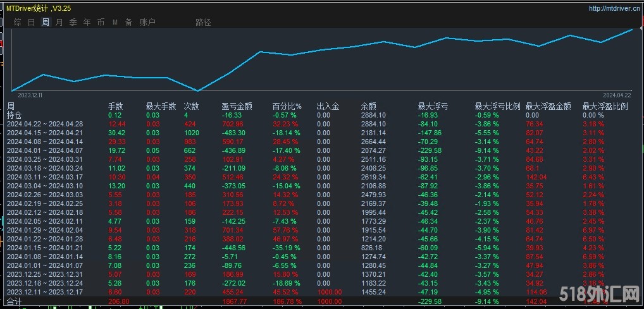This screenshot has width=644, height=309.
Task: Open the http://mtdriver.cn link
Action: point(614,8)
